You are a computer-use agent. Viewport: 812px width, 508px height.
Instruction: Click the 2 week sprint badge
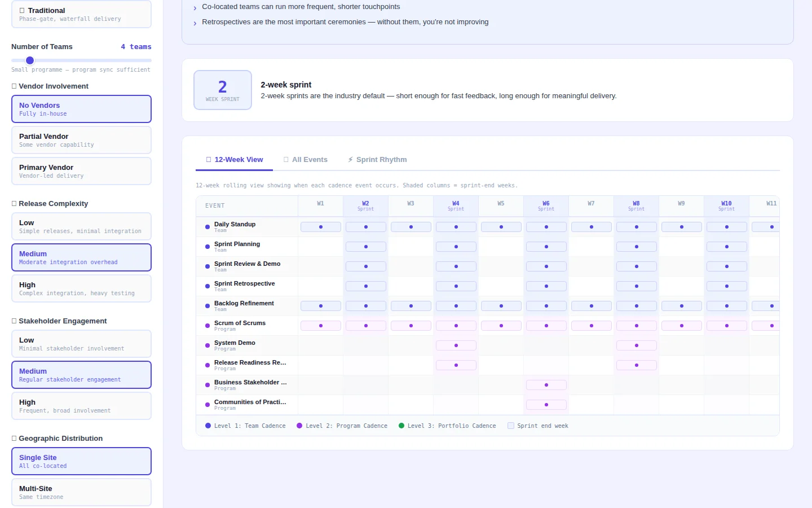[x=223, y=90]
